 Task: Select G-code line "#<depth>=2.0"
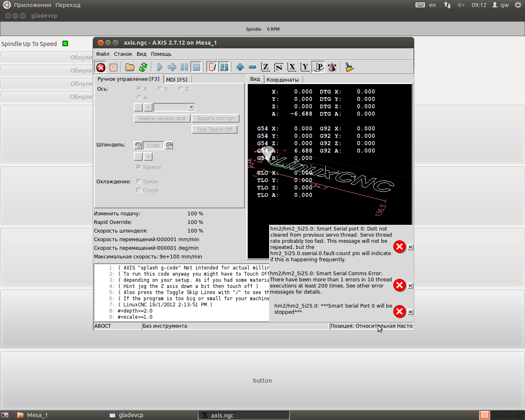coord(135,311)
